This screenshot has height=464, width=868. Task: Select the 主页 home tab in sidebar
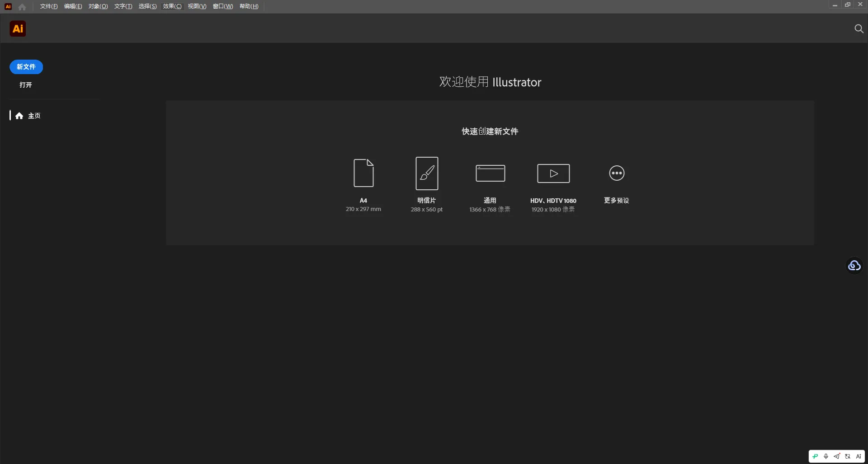click(x=28, y=116)
